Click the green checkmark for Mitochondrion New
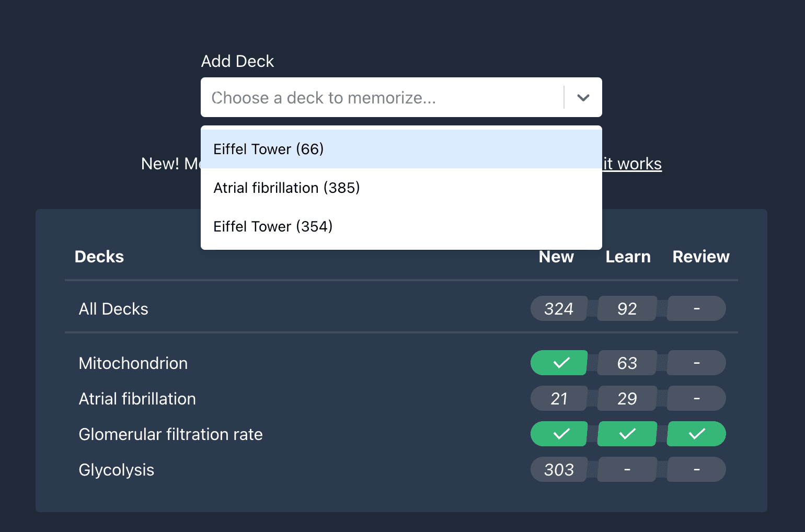The width and height of the screenshot is (805, 532). pyautogui.click(x=559, y=363)
